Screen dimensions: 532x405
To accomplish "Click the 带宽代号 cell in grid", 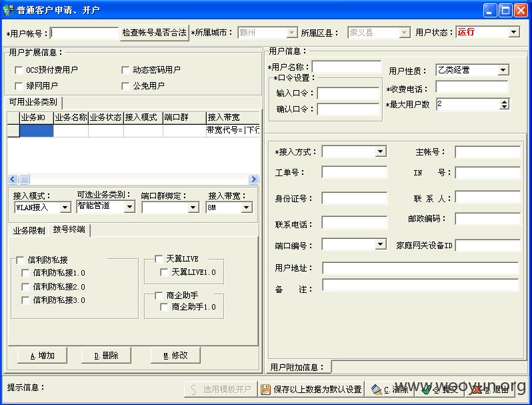I will pyautogui.click(x=233, y=130).
